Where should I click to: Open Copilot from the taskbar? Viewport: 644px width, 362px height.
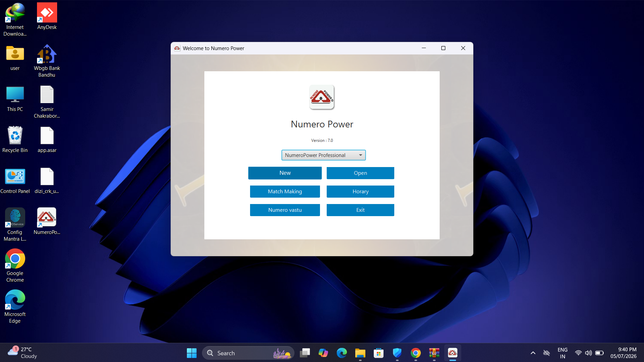[323, 353]
